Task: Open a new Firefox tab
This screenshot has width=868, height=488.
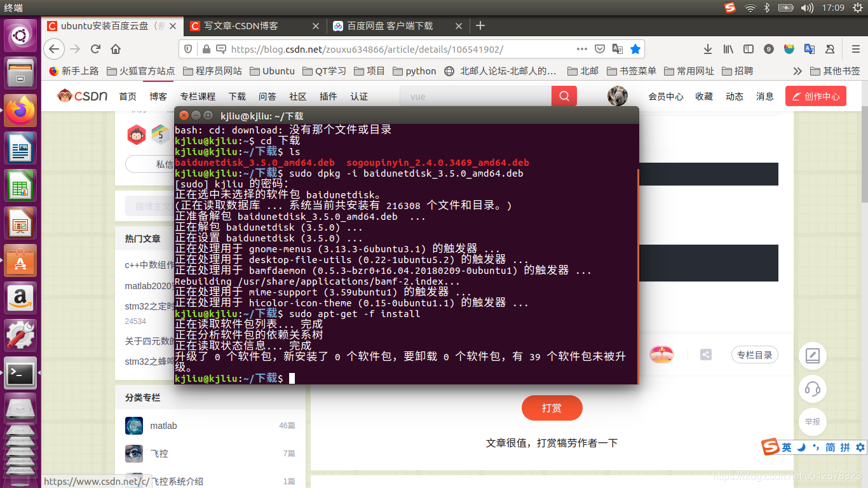Action: (480, 26)
